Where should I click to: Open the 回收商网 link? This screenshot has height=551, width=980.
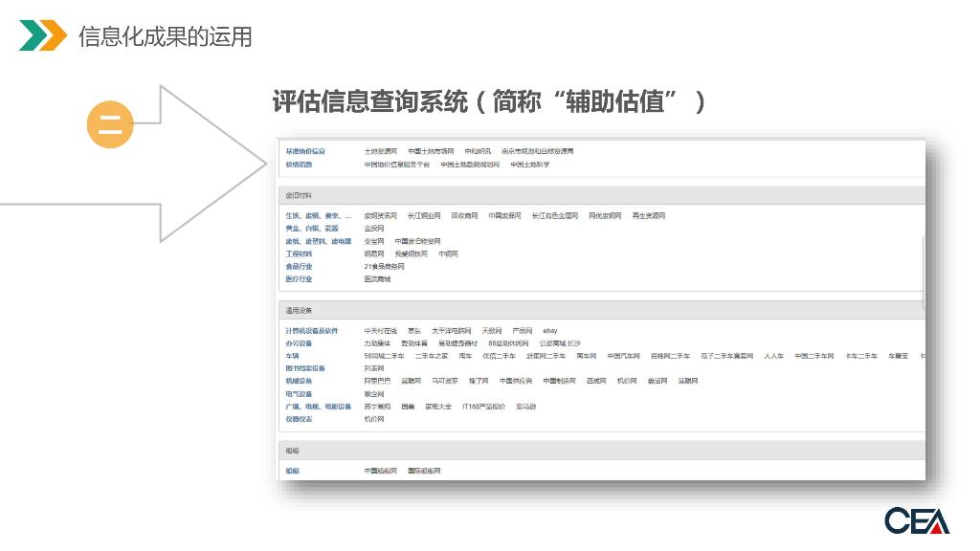click(x=464, y=215)
